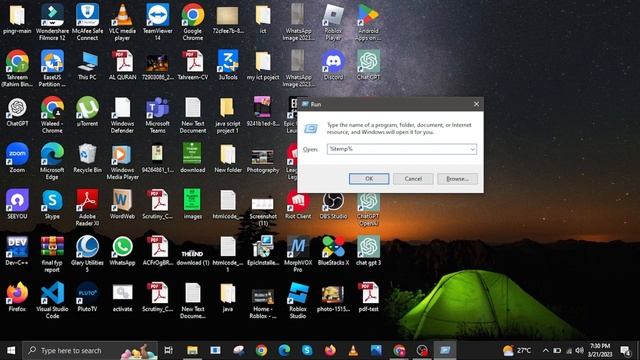Open the WhatsApp desktop shortcut
This screenshot has height=360, width=640.
coord(122,251)
